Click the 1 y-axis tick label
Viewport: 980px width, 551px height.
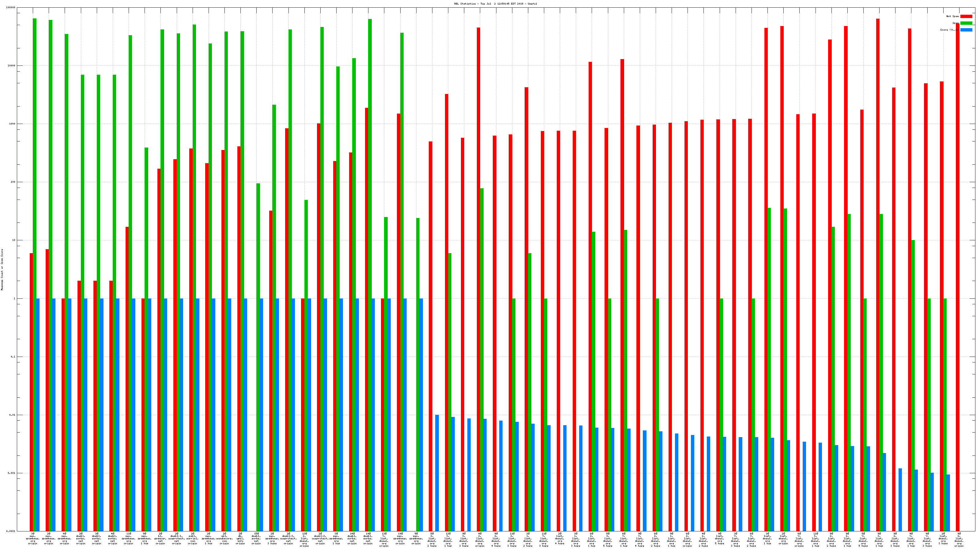[x=14, y=298]
